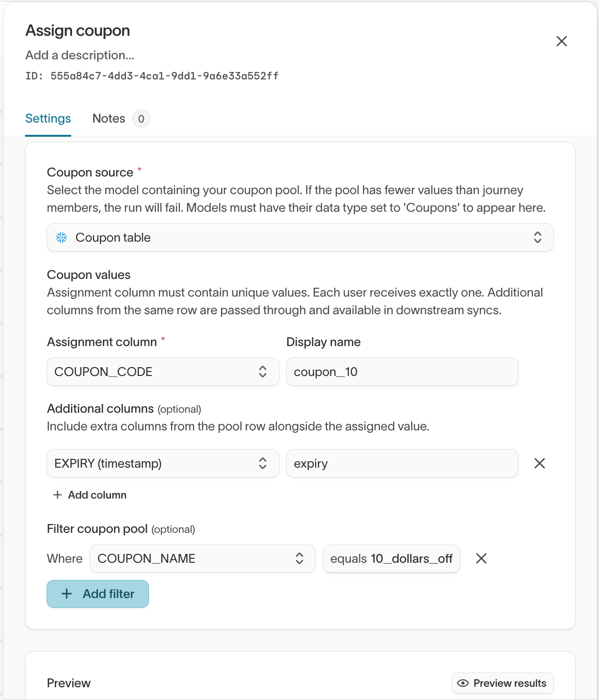Close the Assign coupon dialog
Image resolution: width=599 pixels, height=700 pixels.
click(x=561, y=41)
